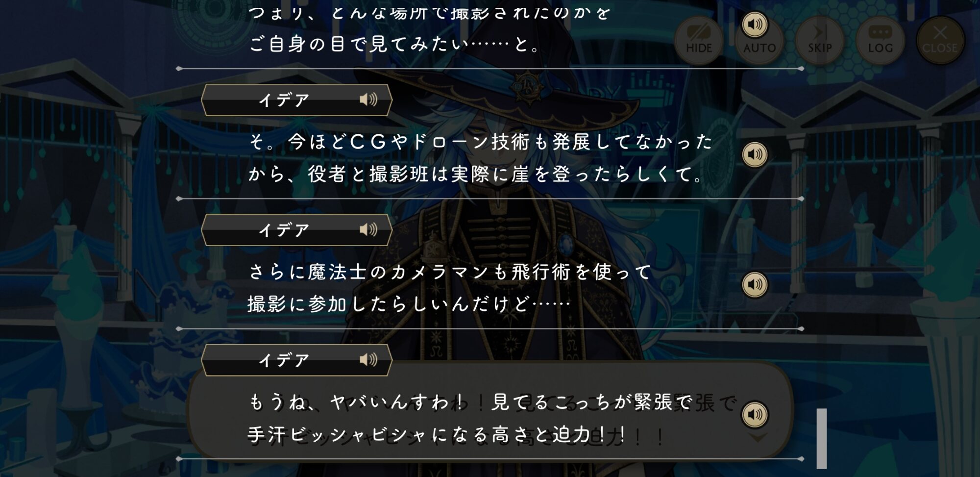Image resolution: width=980 pixels, height=477 pixels.
Task: Close the log with CLOSE button
Action: click(940, 40)
